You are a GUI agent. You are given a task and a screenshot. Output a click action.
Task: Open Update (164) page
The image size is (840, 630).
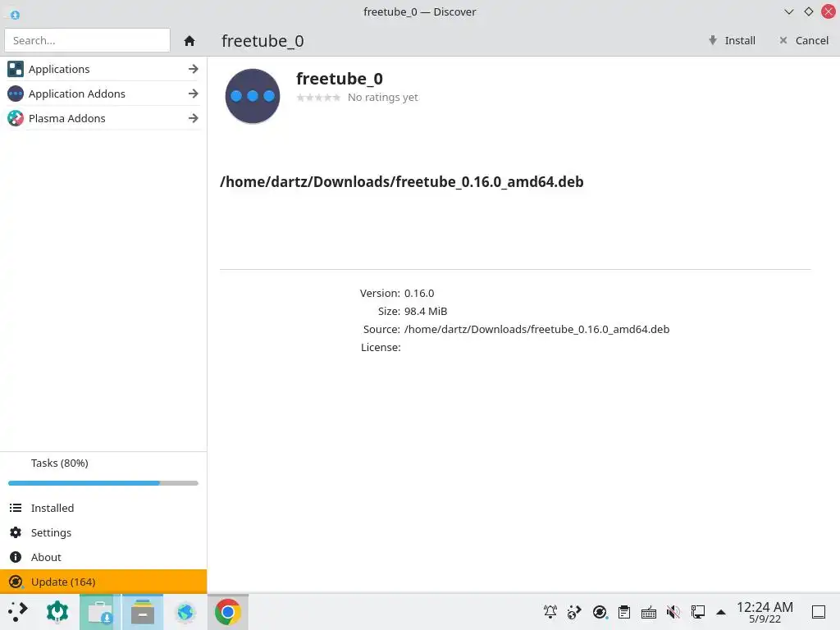(103, 582)
